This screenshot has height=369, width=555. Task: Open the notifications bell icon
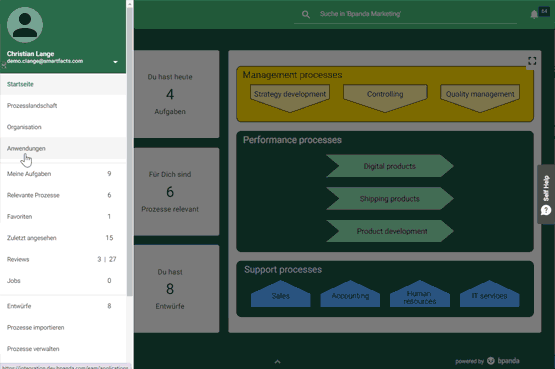[534, 15]
